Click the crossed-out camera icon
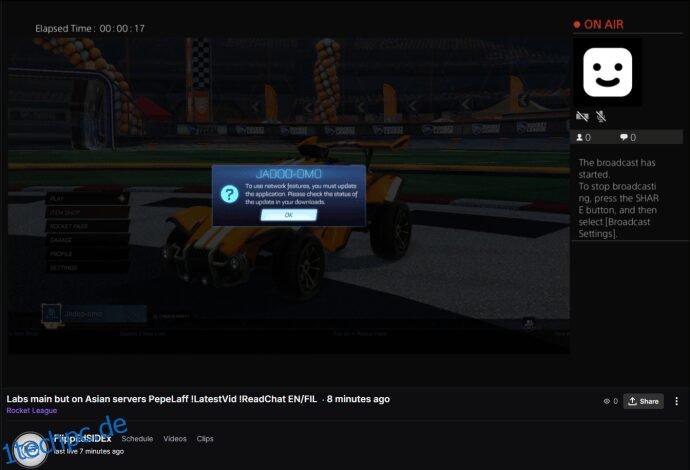Viewport: 690px width, 470px height. 582,116
